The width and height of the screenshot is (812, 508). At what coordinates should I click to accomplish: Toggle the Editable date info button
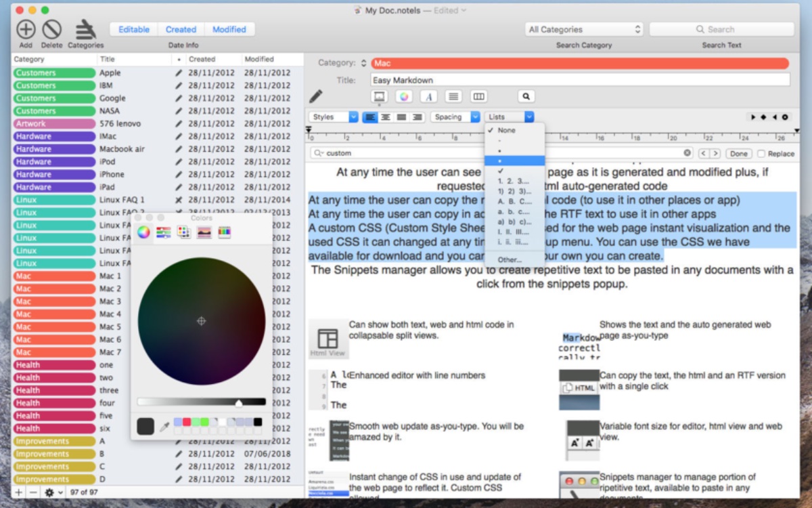134,30
